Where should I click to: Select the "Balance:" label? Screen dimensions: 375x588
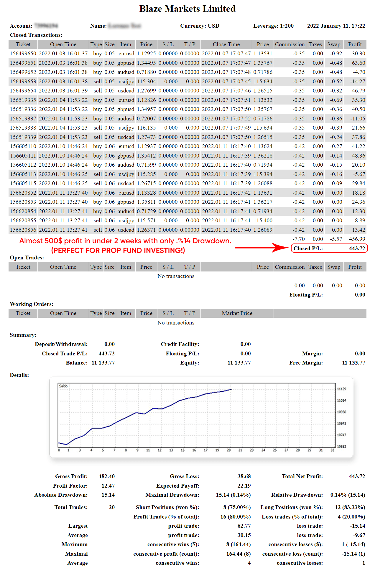click(x=77, y=363)
